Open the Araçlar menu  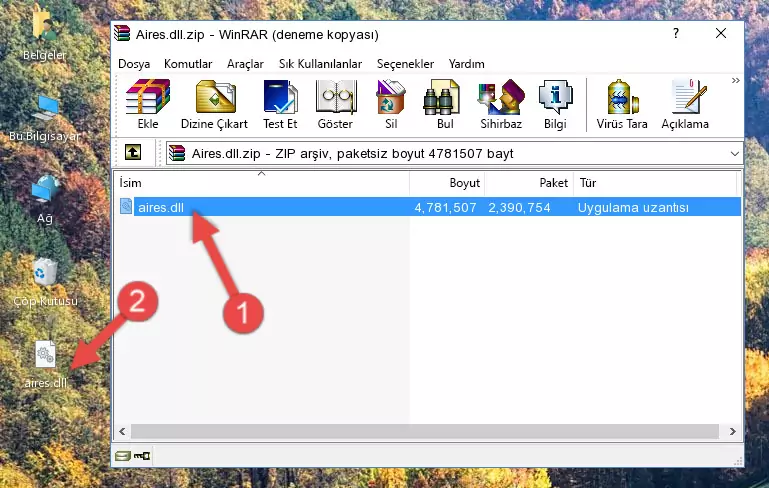tap(245, 64)
